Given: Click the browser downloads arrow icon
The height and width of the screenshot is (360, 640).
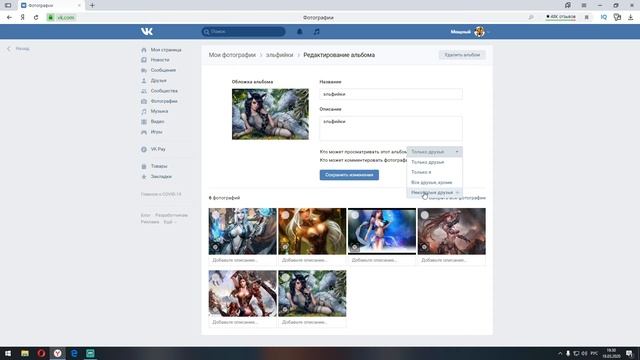Looking at the screenshot, I should (631, 17).
